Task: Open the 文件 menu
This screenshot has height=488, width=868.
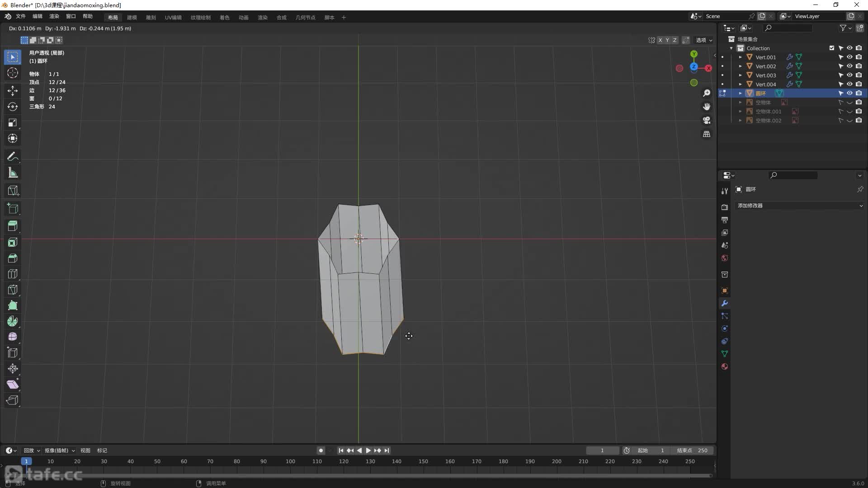Action: coord(21,16)
